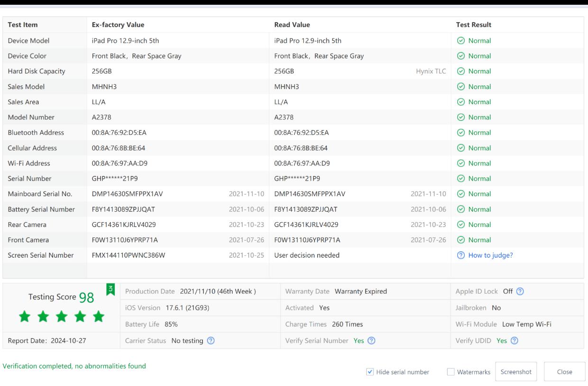Enable the Watermarks checkbox
588x386 pixels.
(451, 372)
